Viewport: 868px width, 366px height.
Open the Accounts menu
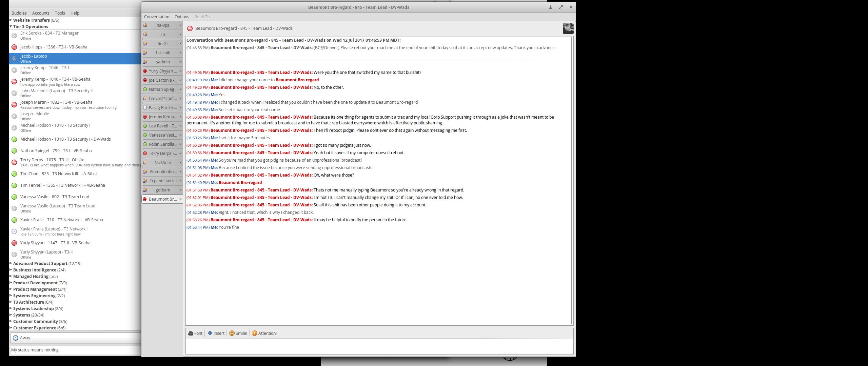(41, 13)
